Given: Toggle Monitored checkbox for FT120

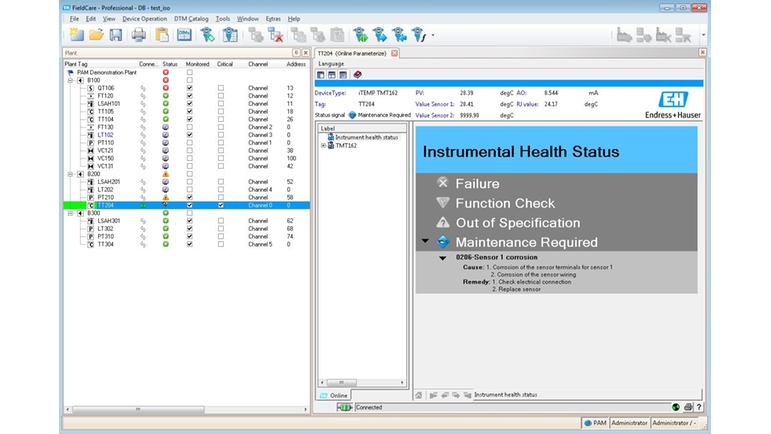Looking at the screenshot, I should [x=189, y=96].
